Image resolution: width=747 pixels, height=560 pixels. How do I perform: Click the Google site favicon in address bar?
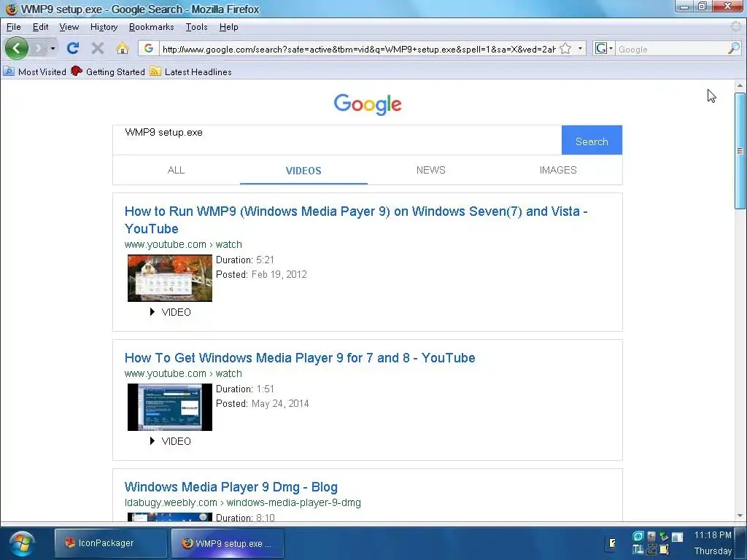pyautogui.click(x=149, y=49)
